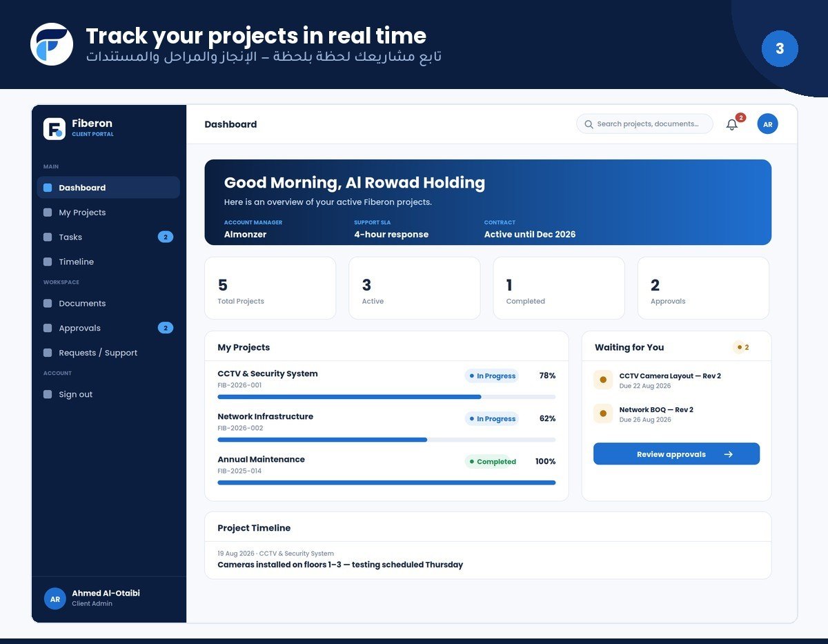The width and height of the screenshot is (828, 644).
Task: Click the Tasks sidebar icon
Action: (48, 237)
